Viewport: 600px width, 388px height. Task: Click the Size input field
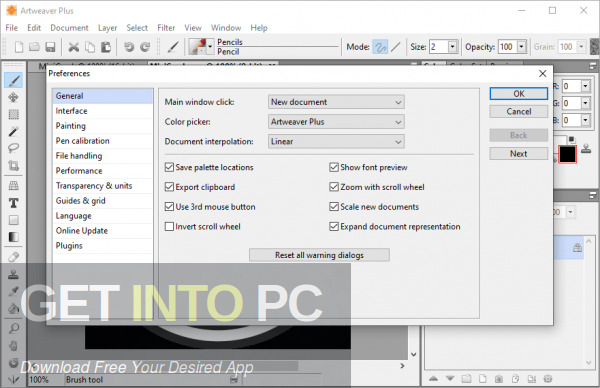pyautogui.click(x=439, y=47)
